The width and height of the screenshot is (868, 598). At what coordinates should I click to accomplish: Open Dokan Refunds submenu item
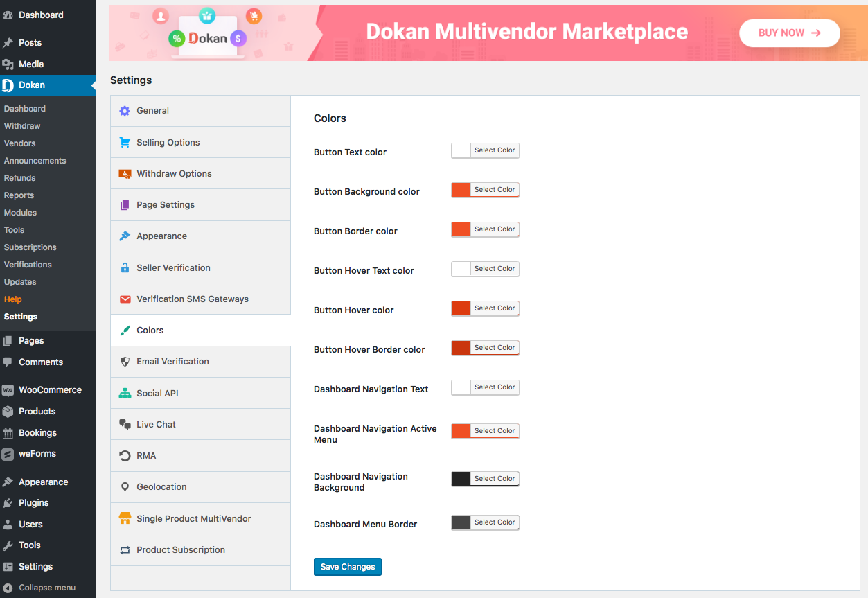point(19,178)
